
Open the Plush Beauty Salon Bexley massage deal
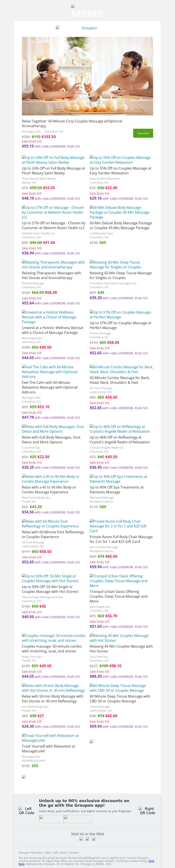[53, 160]
